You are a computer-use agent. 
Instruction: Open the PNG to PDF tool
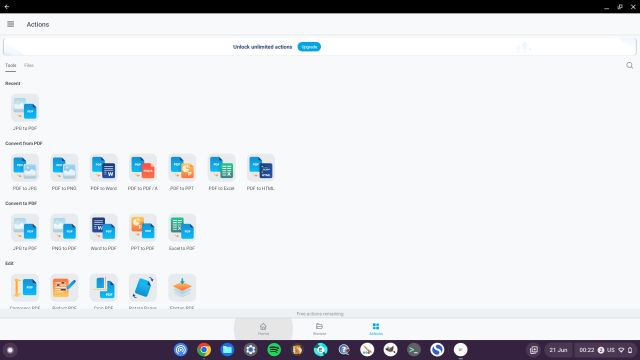click(x=64, y=232)
